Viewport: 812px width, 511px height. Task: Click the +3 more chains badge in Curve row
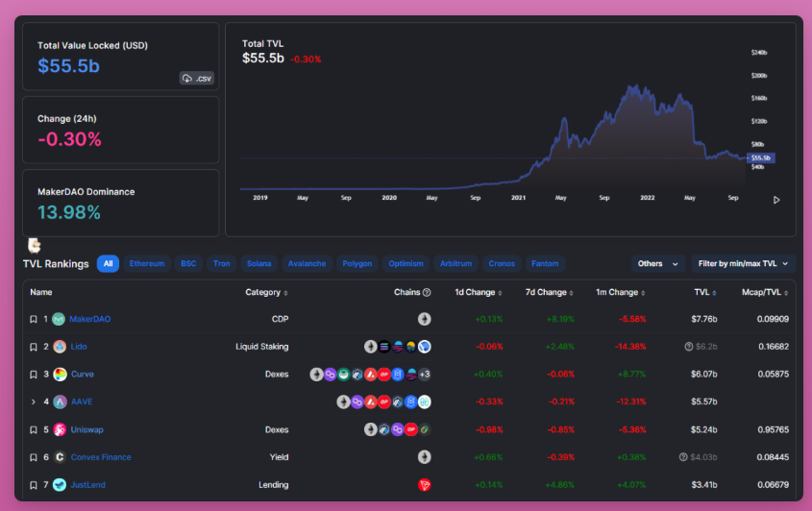coord(424,374)
